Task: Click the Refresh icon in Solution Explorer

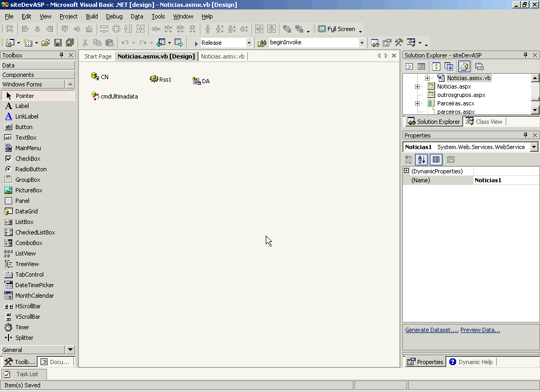Action: point(436,66)
